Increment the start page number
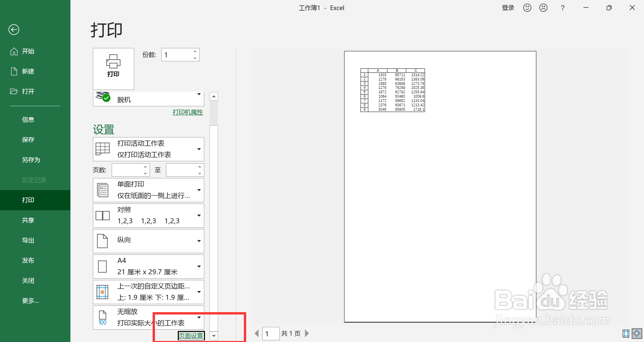 tap(145, 167)
